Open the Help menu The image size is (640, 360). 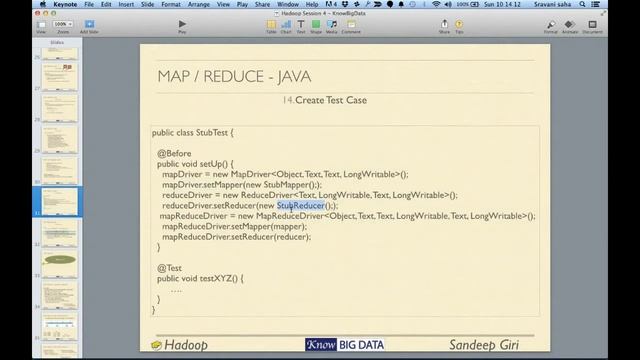point(312,4)
